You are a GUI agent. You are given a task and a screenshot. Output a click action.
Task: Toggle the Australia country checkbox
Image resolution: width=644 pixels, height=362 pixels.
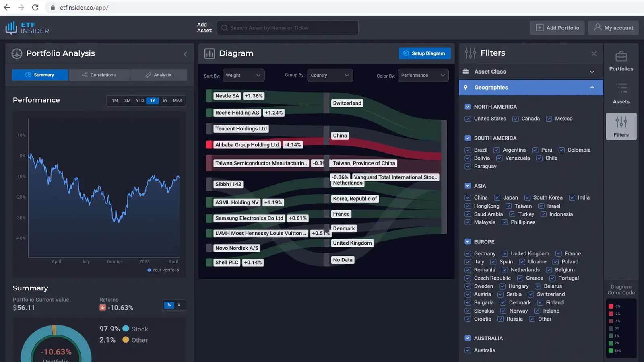tap(468, 350)
